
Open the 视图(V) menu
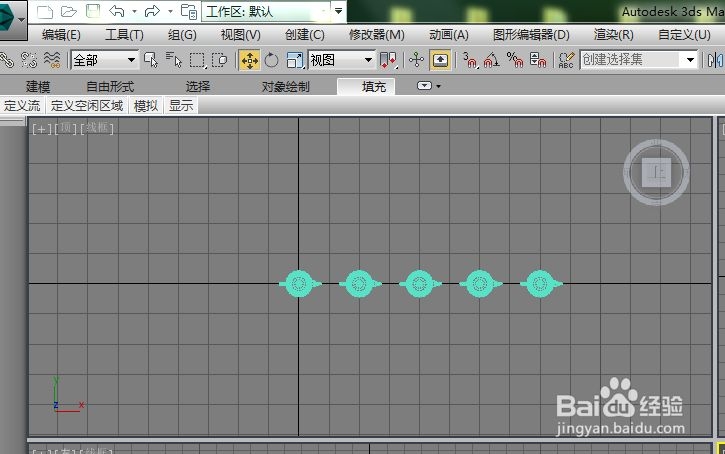coord(240,35)
